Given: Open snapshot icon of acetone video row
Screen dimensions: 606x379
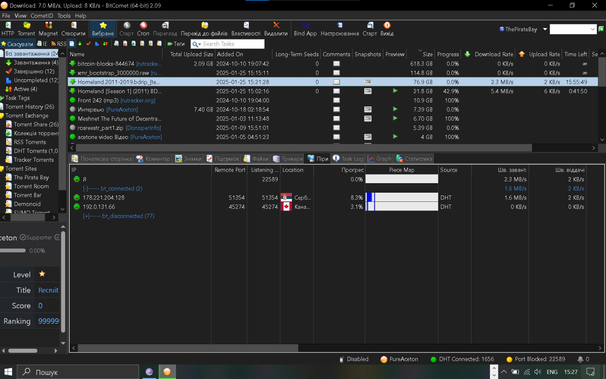Looking at the screenshot, I should click(368, 137).
